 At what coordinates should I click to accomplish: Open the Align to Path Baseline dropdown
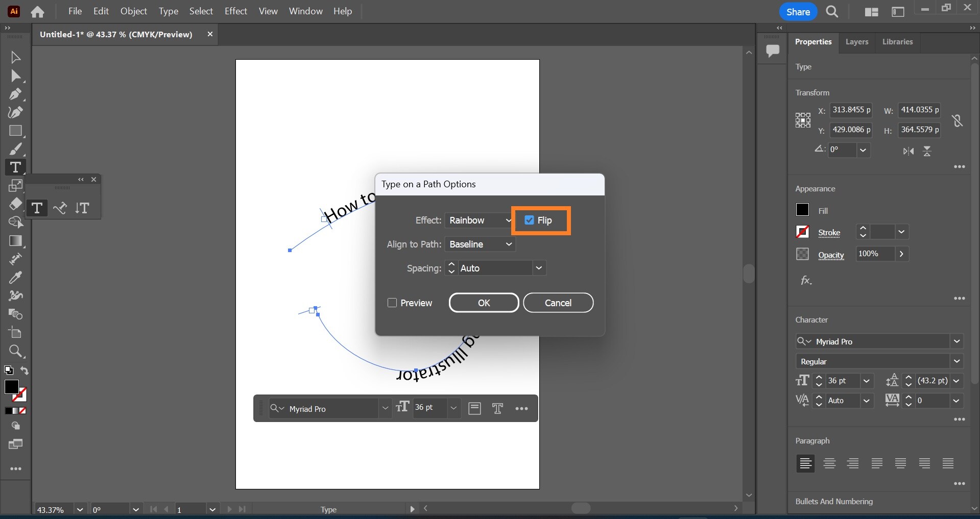480,244
